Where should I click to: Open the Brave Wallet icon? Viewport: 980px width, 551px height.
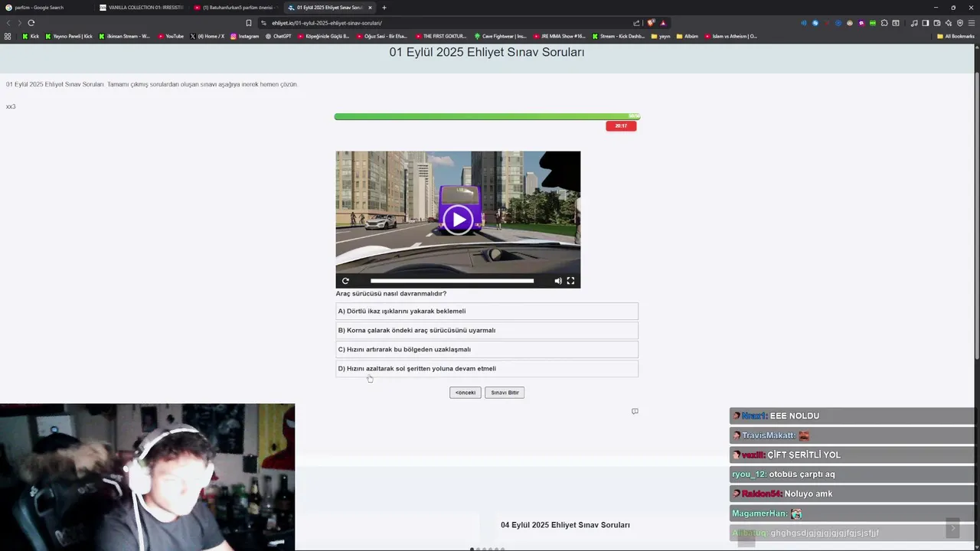click(937, 23)
